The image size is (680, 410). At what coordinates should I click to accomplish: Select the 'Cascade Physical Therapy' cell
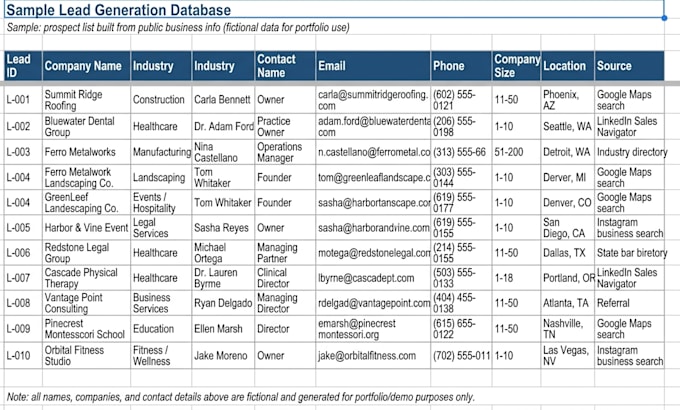click(86, 278)
